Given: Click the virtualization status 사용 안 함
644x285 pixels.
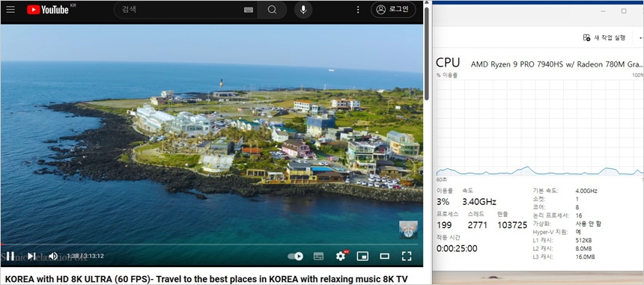Looking at the screenshot, I should click(588, 224).
